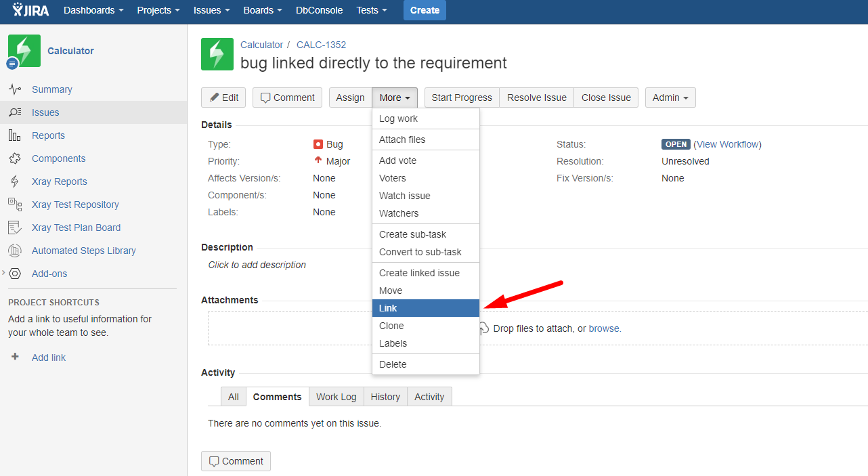Select Link from the More menu
Image resolution: width=868 pixels, height=476 pixels.
point(426,308)
